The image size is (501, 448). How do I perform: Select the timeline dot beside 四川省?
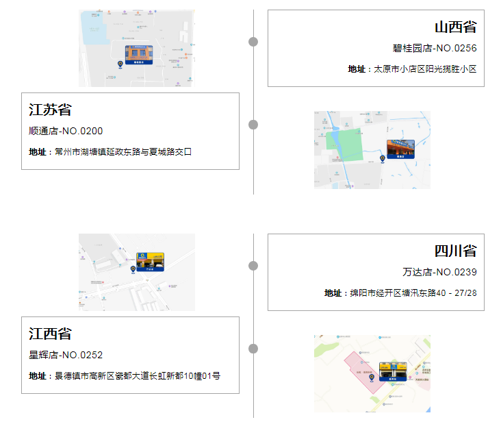pos(253,266)
